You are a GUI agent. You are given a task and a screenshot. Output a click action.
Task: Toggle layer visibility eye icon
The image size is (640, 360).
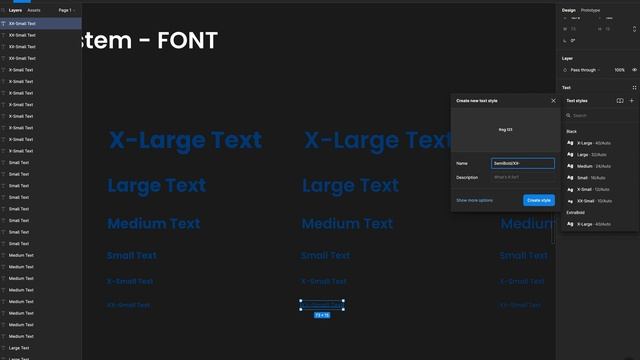[x=634, y=70]
